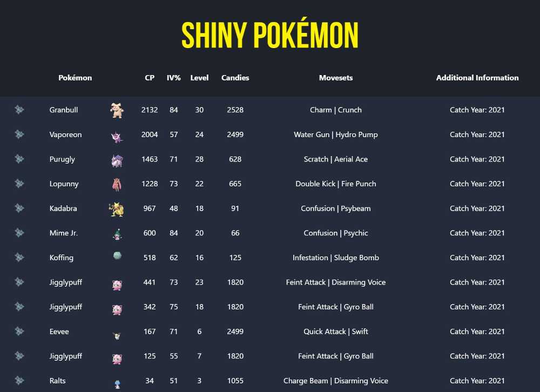This screenshot has height=392, width=540.
Task: Select the shiny sparkle icon beside Vaporeon
Action: click(19, 134)
